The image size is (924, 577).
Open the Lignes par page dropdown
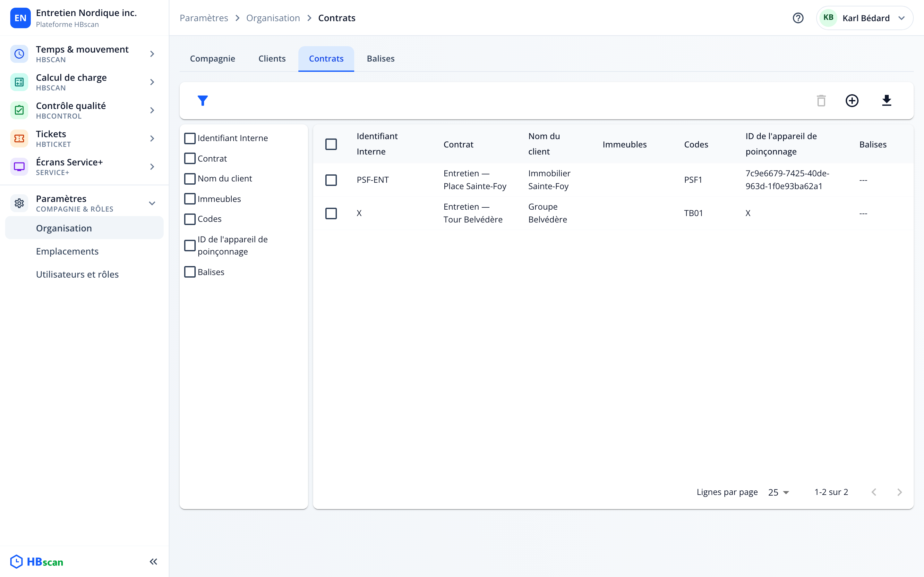779,492
